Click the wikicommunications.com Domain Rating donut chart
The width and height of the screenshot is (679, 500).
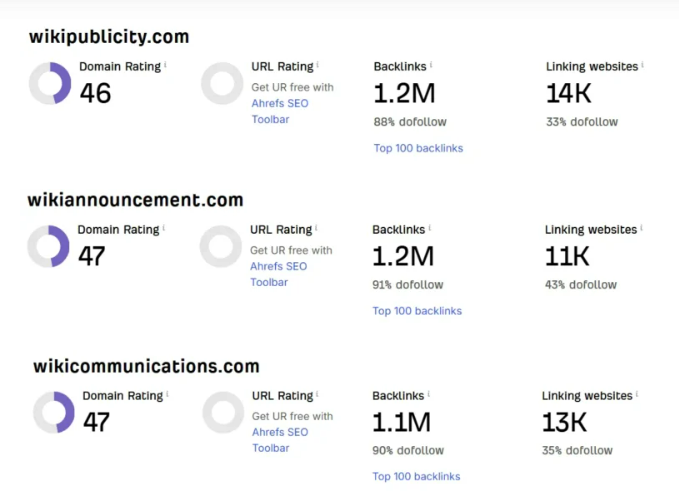pos(54,412)
